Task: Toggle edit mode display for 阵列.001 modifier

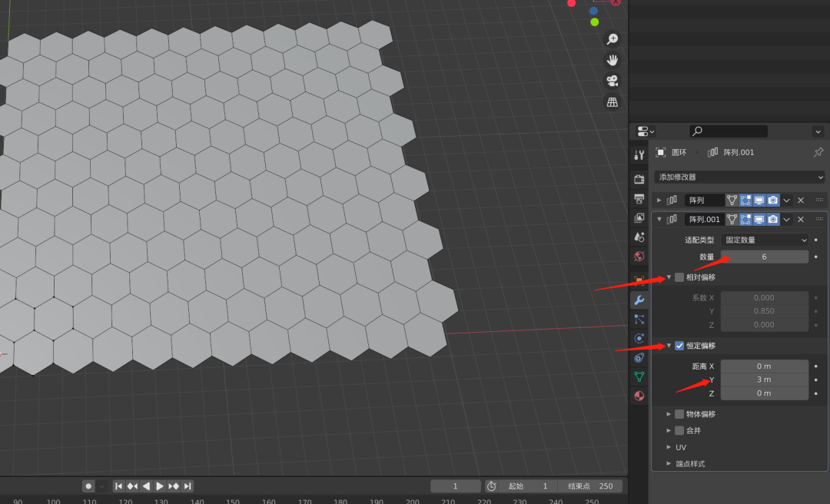Action: pyautogui.click(x=745, y=219)
